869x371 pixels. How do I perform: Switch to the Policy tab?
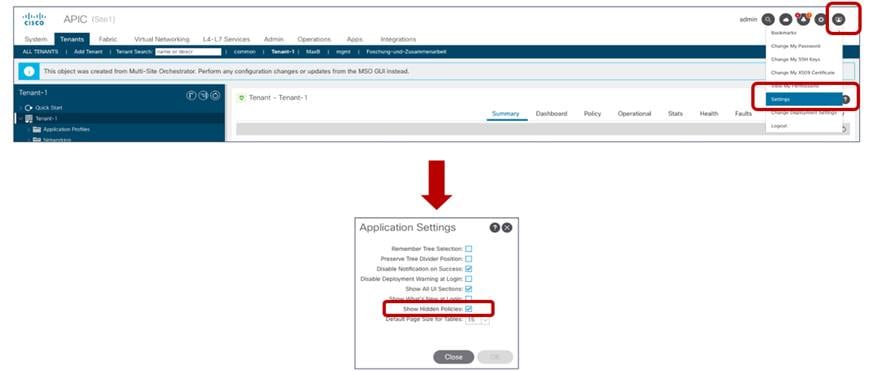point(592,114)
